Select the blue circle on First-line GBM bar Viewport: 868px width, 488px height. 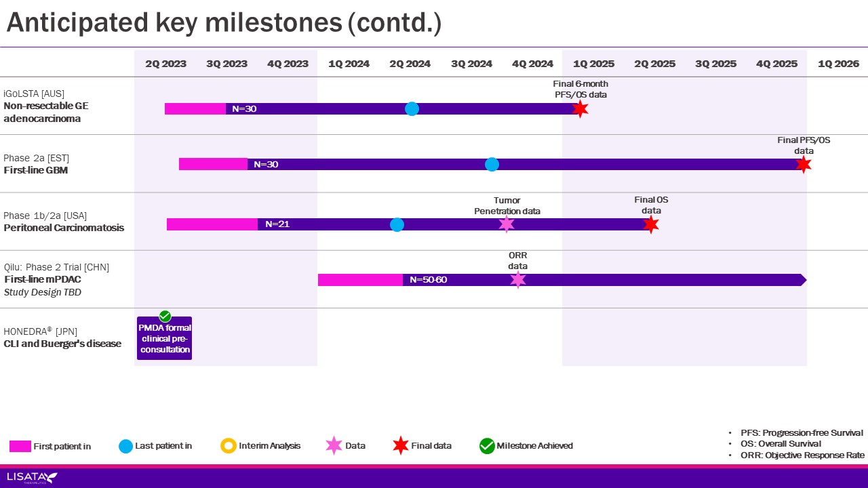click(x=492, y=164)
